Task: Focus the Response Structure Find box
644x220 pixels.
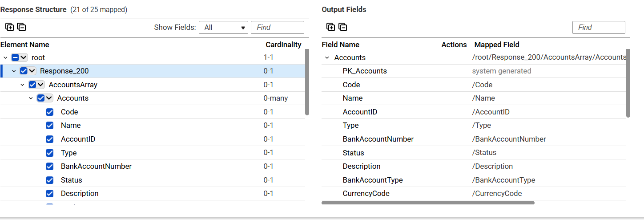Action: (x=278, y=27)
